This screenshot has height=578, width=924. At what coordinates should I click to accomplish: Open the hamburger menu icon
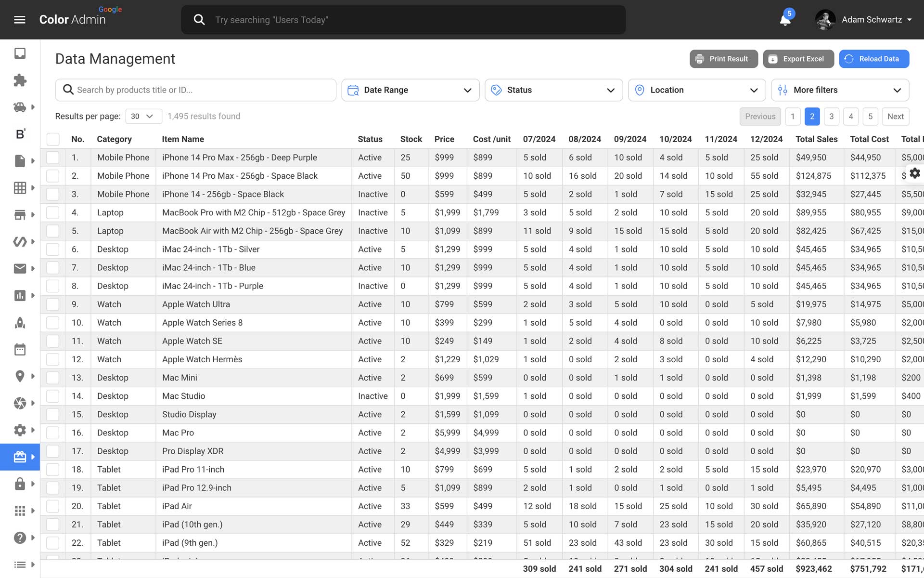click(x=20, y=20)
